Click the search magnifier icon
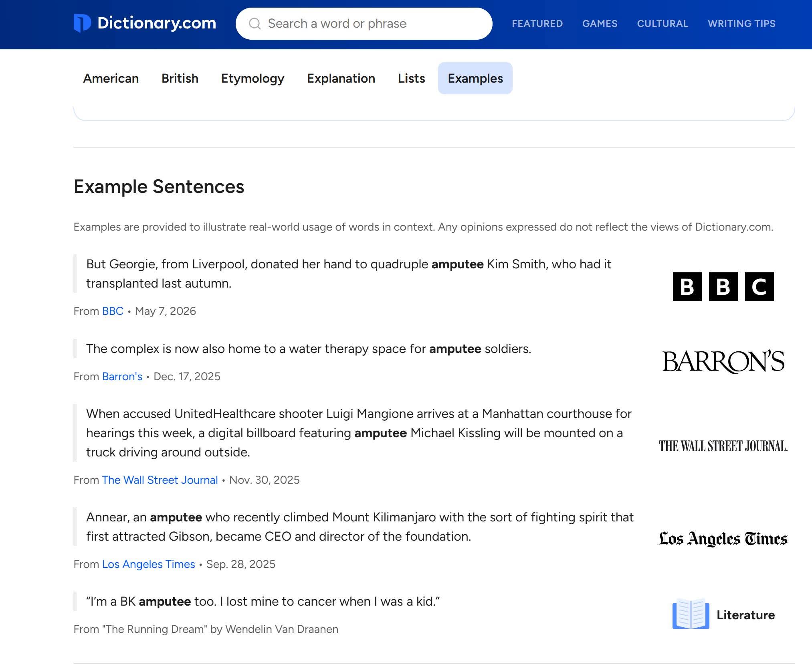 (x=255, y=24)
